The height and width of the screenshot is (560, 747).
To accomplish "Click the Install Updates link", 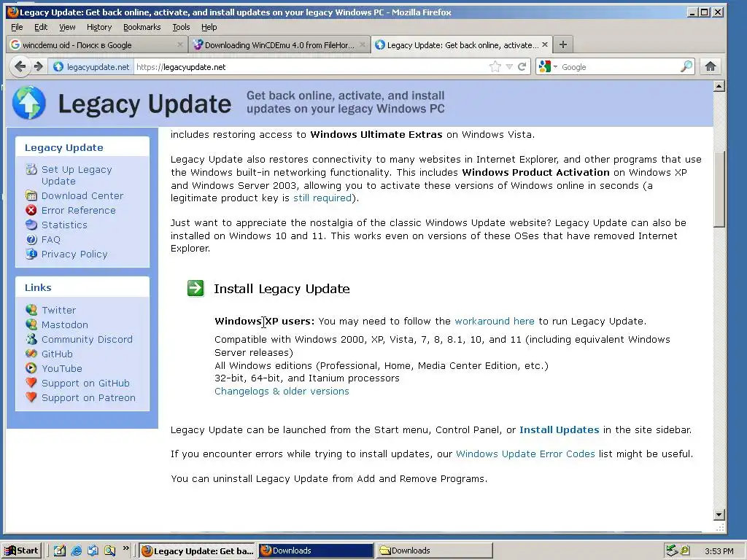I will click(x=559, y=429).
